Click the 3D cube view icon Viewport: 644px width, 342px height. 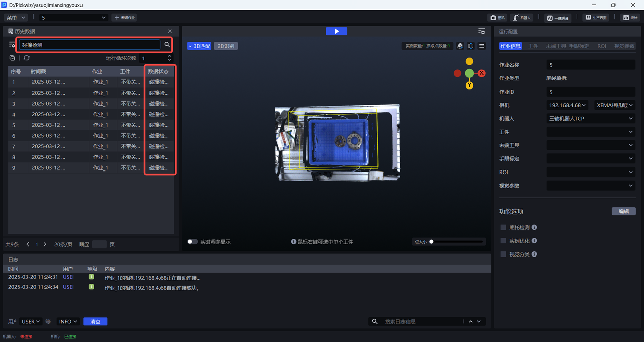click(x=460, y=46)
